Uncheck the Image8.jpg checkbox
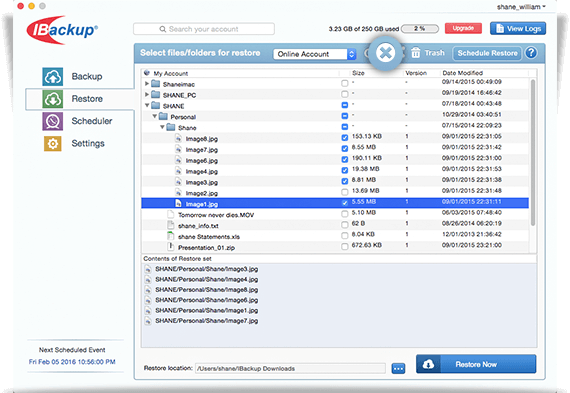This screenshot has height=393, width=570. coord(345,138)
